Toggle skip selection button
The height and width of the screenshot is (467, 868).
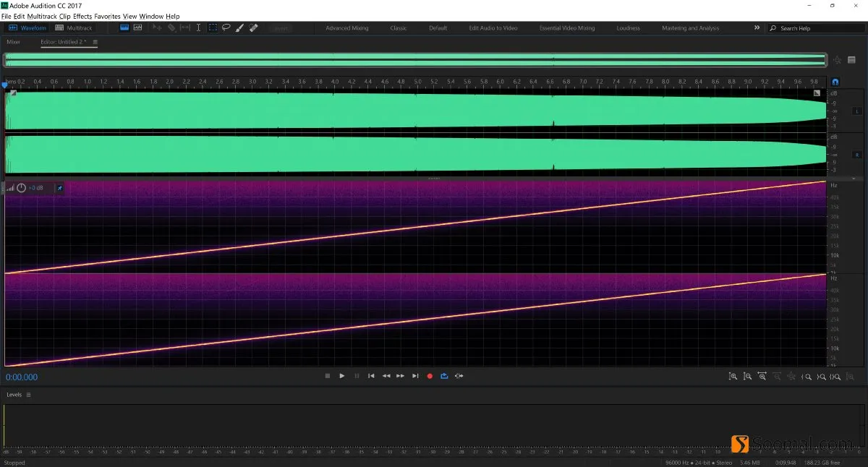pos(459,376)
